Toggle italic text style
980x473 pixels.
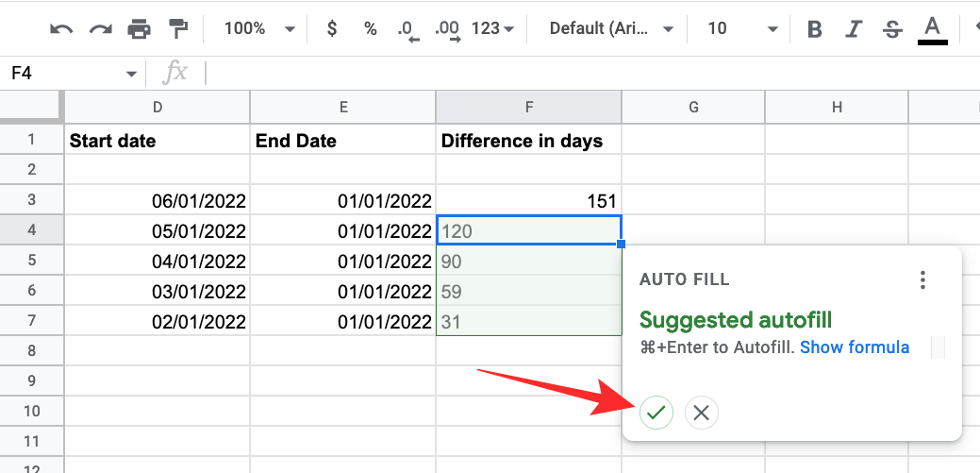tap(854, 29)
